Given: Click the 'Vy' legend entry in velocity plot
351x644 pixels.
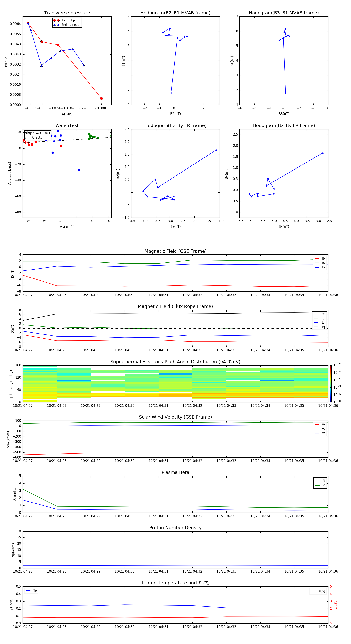Looking at the screenshot, I should click(320, 429).
